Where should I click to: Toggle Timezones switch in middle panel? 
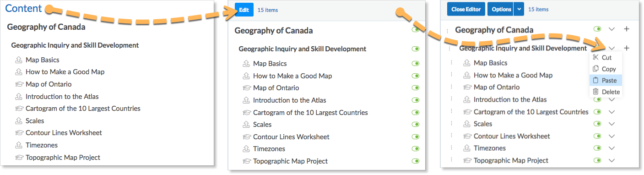tap(416, 149)
